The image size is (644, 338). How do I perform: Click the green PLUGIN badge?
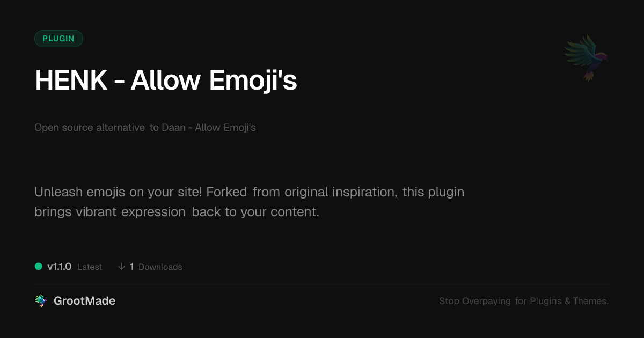(58, 39)
